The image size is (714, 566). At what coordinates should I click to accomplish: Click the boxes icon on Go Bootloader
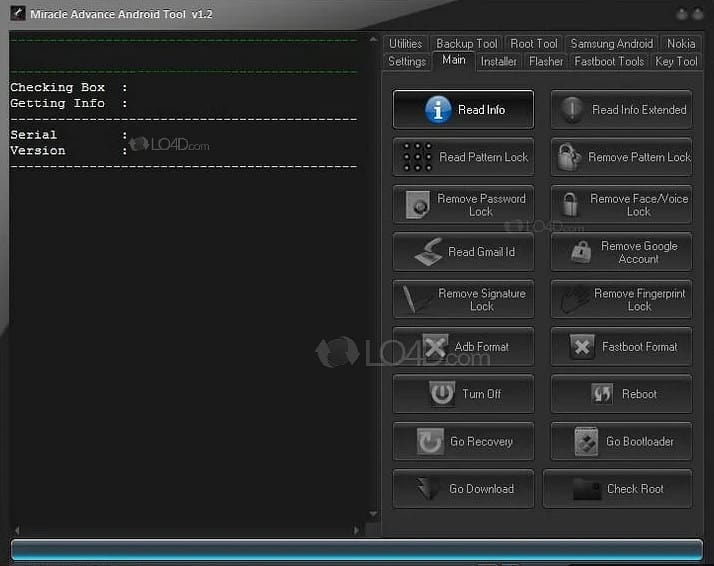586,441
